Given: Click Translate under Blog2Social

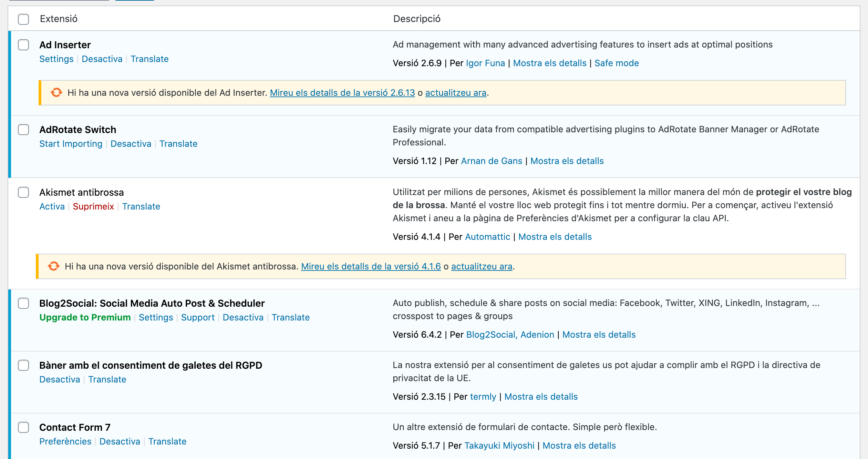Looking at the screenshot, I should point(291,317).
